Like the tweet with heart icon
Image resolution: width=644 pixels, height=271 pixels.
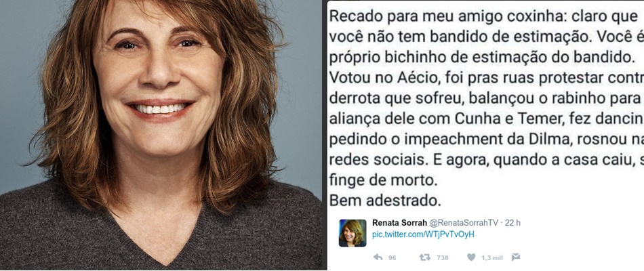point(472,257)
